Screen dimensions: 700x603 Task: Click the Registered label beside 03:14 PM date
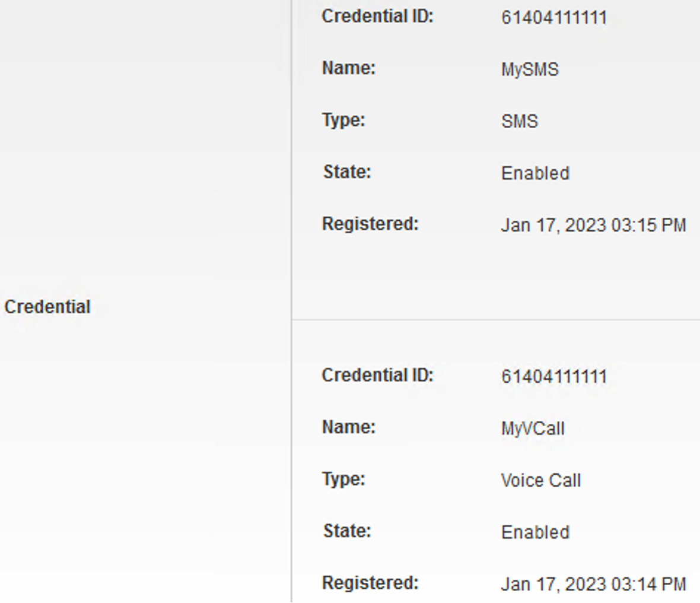point(370,583)
